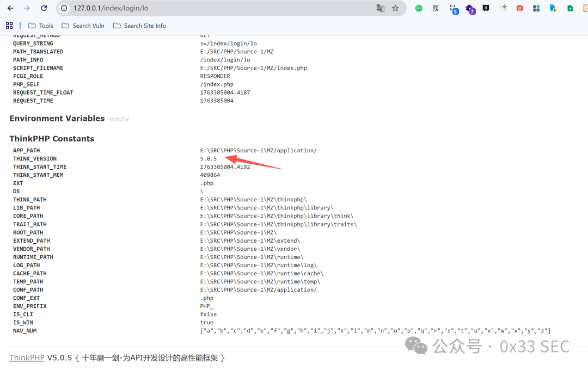Open the black shield extension icon
Image resolution: width=588 pixels, height=370 pixels.
click(486, 8)
